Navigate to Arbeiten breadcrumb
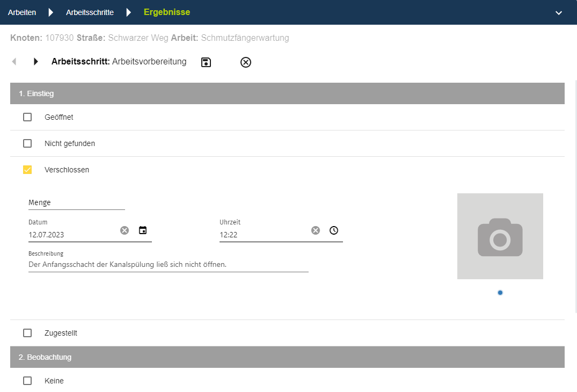577x392 pixels. point(22,12)
